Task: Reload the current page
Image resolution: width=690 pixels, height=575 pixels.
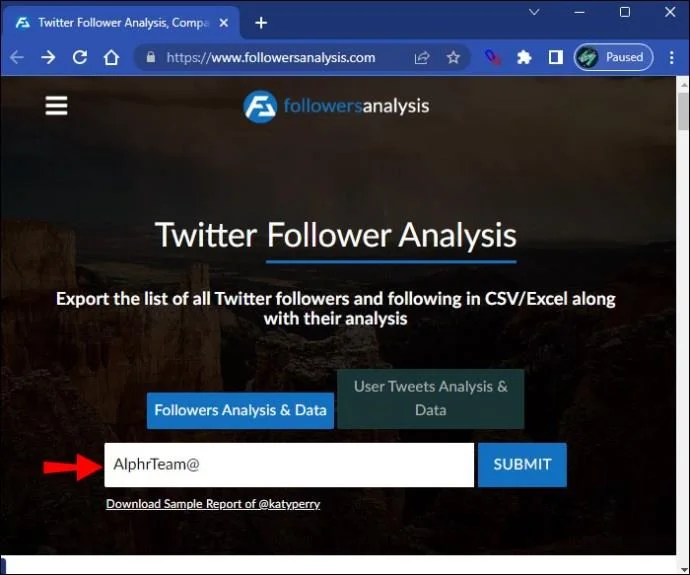Action: pos(80,57)
